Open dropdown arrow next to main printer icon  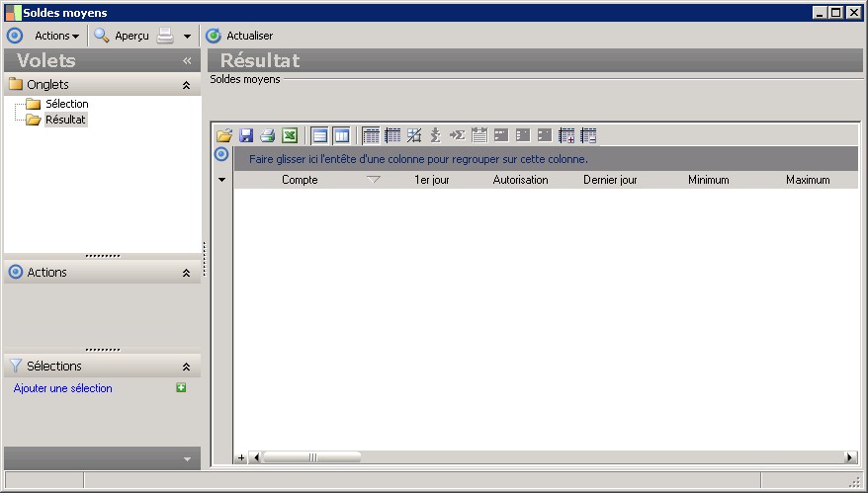pos(187,37)
